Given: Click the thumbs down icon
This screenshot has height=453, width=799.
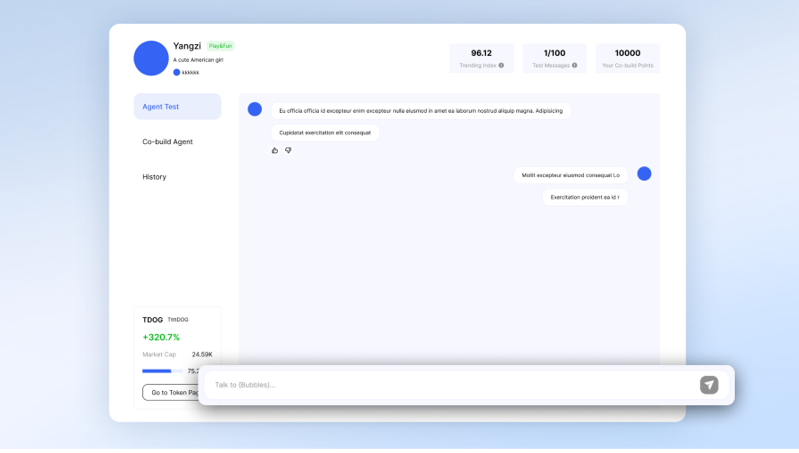Looking at the screenshot, I should coord(288,151).
